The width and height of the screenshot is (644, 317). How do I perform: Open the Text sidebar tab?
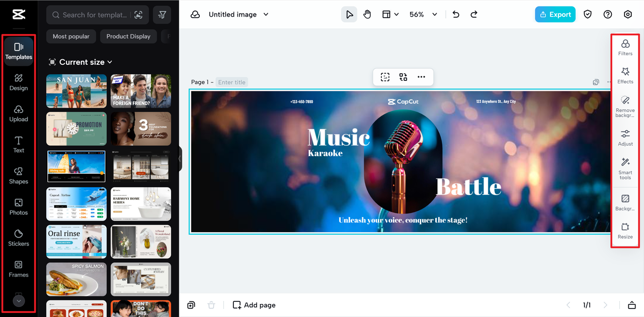pos(19,145)
